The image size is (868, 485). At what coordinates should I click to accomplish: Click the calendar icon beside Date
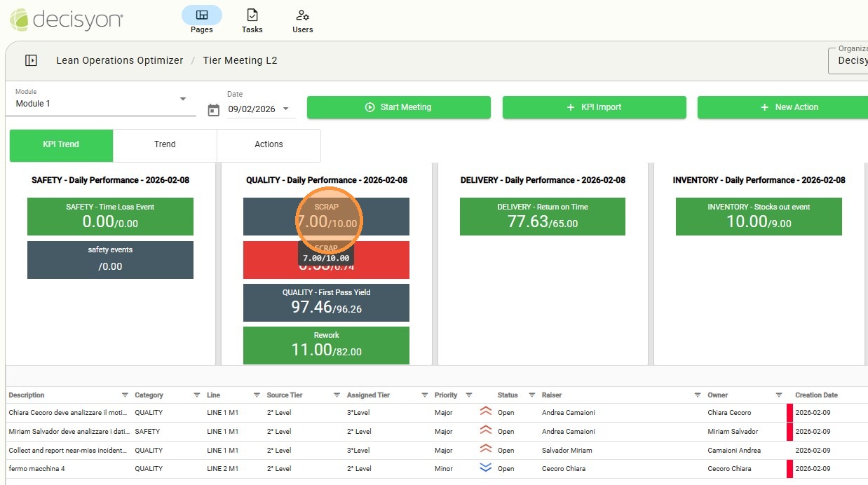click(x=214, y=110)
